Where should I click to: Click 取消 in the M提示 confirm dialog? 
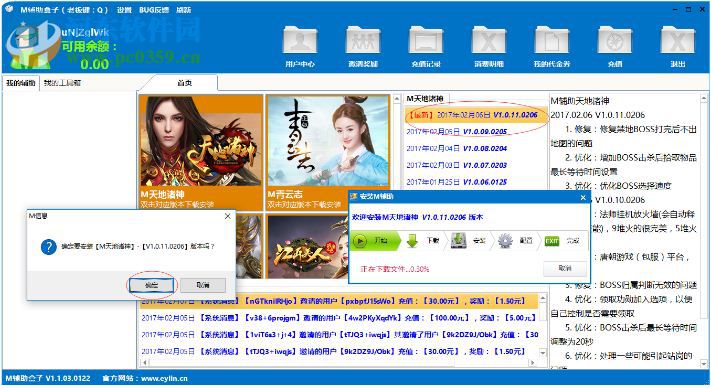click(x=203, y=285)
